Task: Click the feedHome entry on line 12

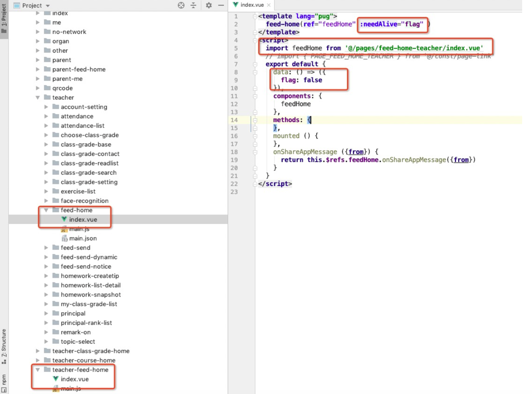Action: pyautogui.click(x=296, y=104)
